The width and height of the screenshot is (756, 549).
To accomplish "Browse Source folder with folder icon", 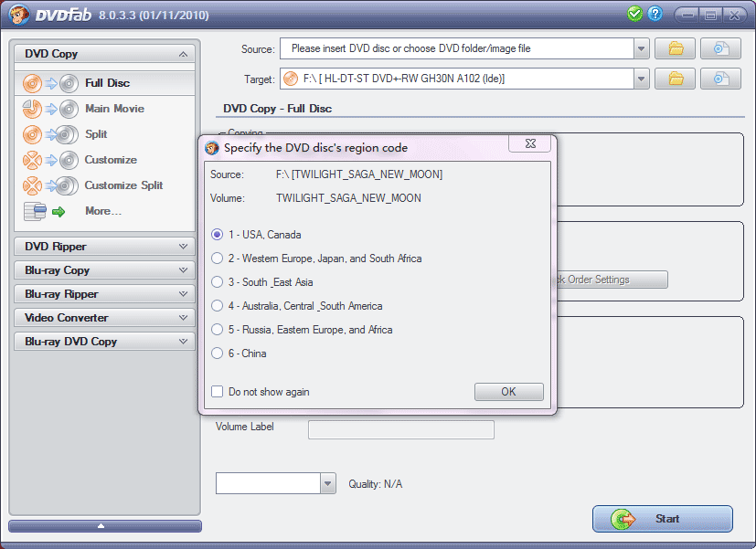I will click(675, 48).
